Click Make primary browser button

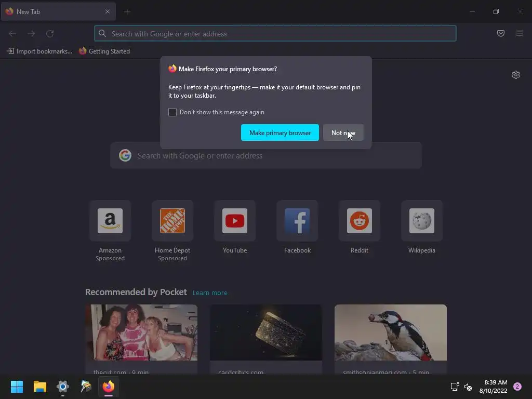[280, 132]
